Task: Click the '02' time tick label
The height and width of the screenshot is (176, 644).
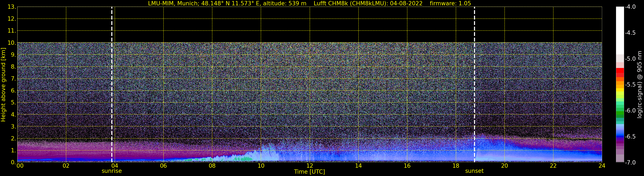Action: tap(66, 166)
